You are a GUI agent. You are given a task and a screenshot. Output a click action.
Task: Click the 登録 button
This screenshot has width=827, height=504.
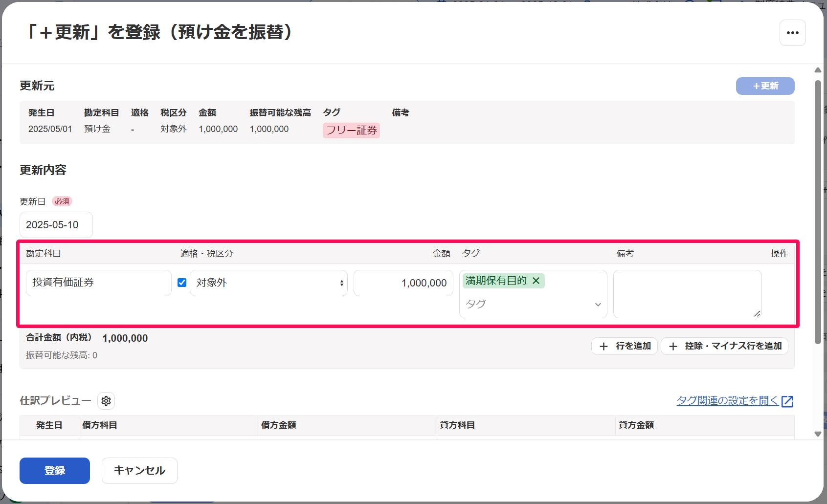point(55,470)
